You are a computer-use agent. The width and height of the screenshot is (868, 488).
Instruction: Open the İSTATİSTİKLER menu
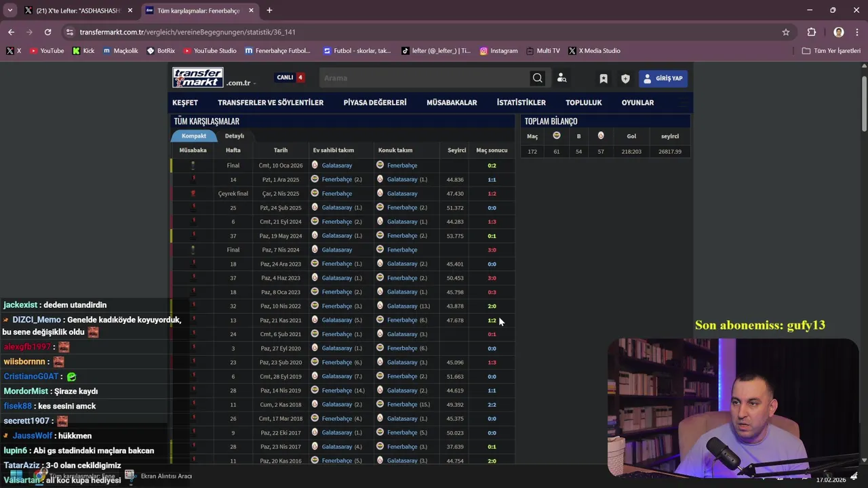[x=521, y=102]
